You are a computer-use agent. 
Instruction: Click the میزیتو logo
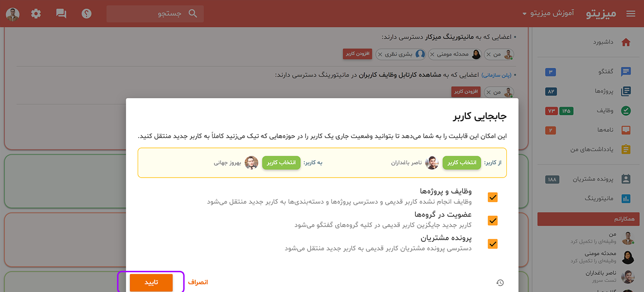click(x=602, y=14)
